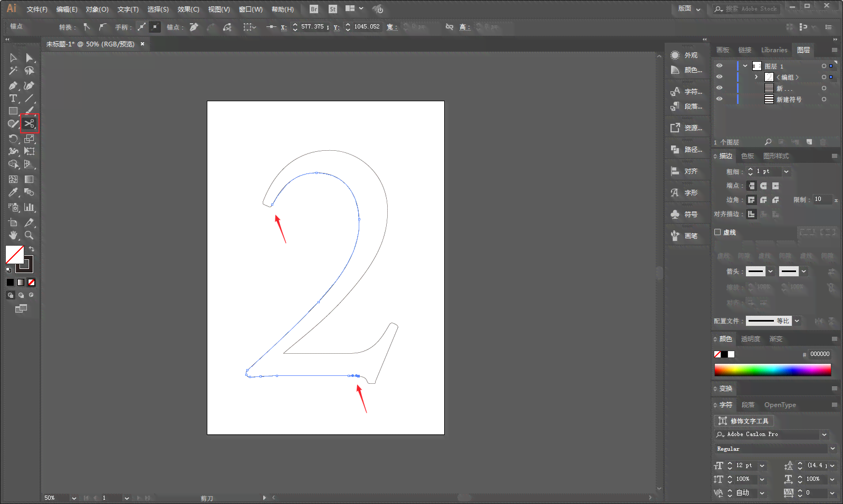
Task: Select the Column Graph tool
Action: (x=30, y=208)
